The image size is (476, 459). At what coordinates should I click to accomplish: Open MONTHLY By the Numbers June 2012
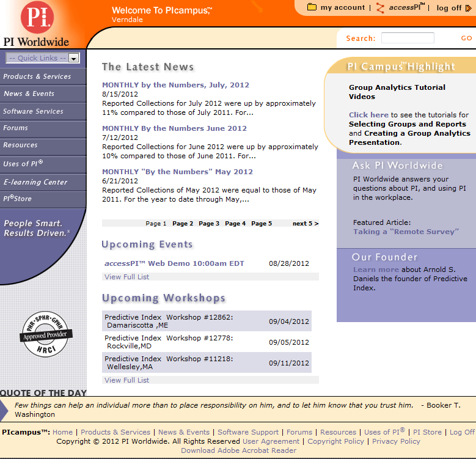coord(174,128)
